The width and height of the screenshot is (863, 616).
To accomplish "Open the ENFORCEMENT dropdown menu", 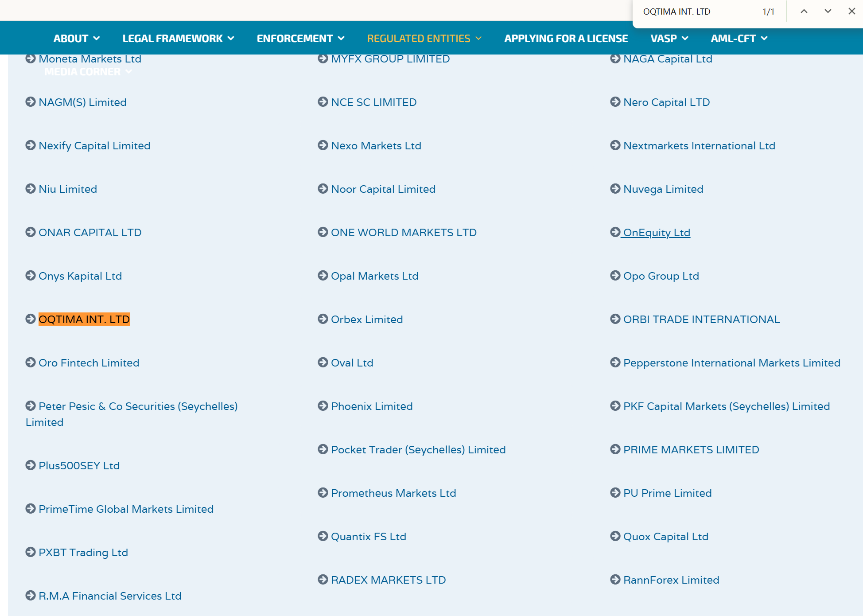I will [x=301, y=39].
